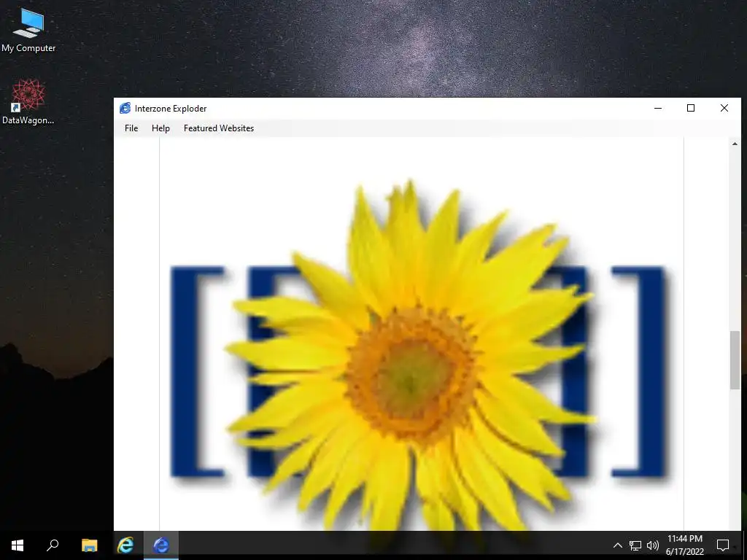Open the Action Center notifications icon
The height and width of the screenshot is (560, 747).
coord(723,545)
